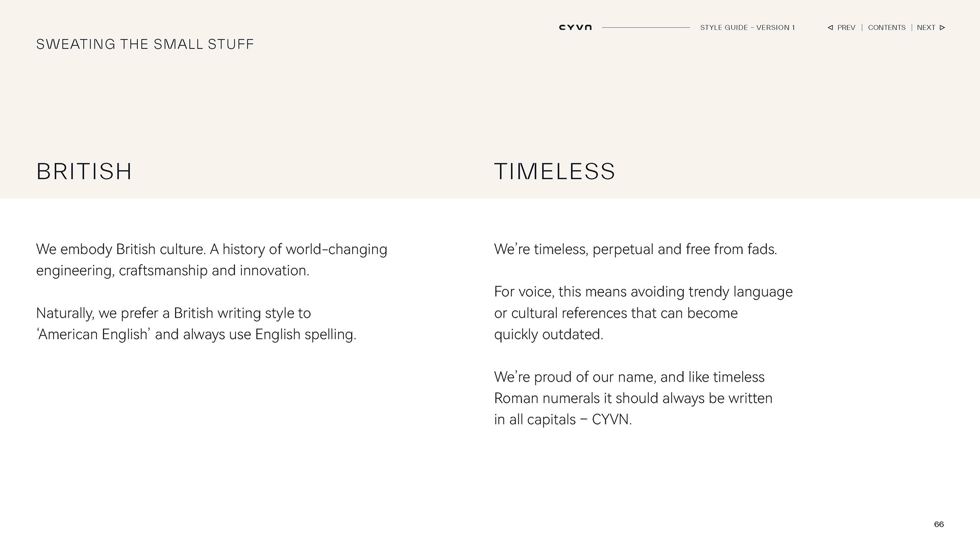Click the 'We embody British culture' paragraph
This screenshot has width=980, height=551.
coord(211,260)
